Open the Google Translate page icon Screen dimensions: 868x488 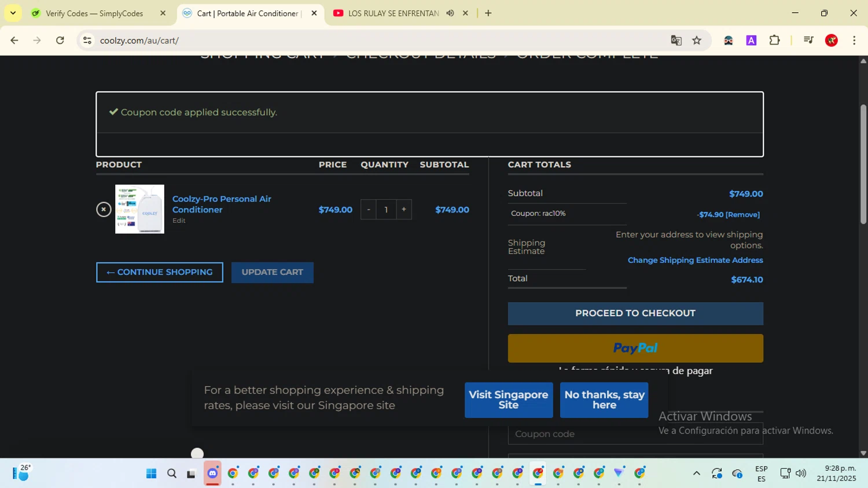[x=676, y=41]
